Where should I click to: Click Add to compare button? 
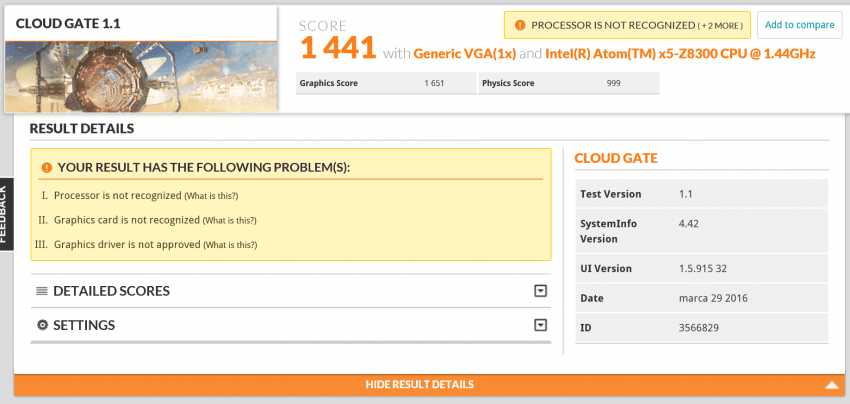point(799,25)
